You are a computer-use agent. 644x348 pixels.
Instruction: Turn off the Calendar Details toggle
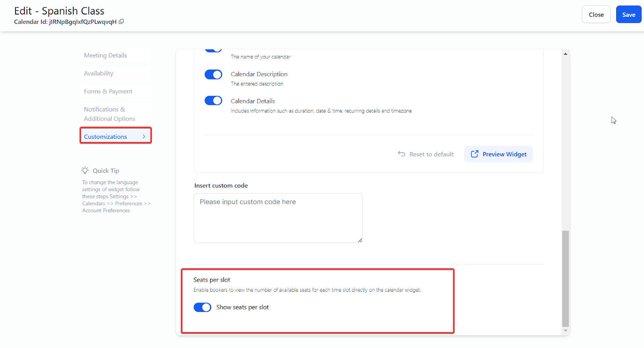(213, 101)
